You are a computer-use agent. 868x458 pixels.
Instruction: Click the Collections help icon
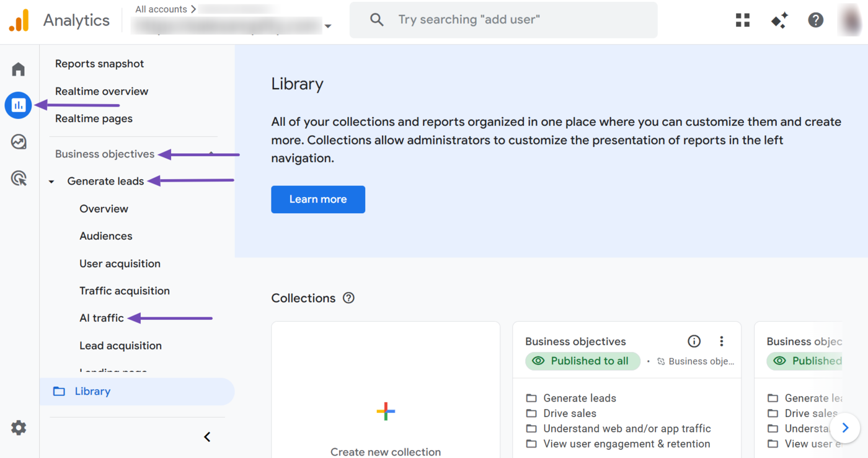(348, 298)
